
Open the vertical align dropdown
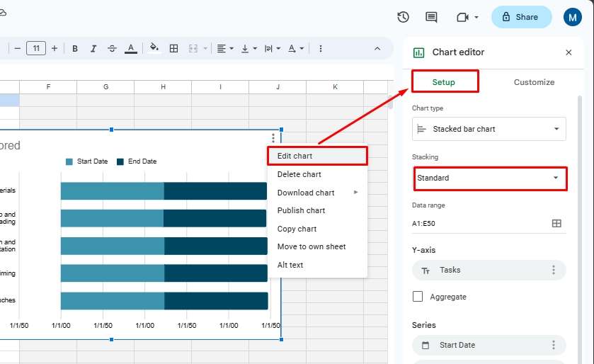[x=249, y=48]
